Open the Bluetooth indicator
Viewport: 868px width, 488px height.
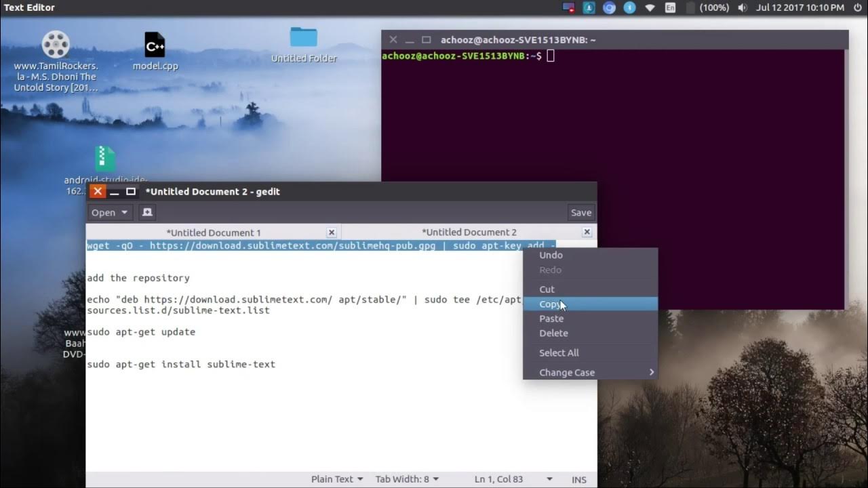630,7
